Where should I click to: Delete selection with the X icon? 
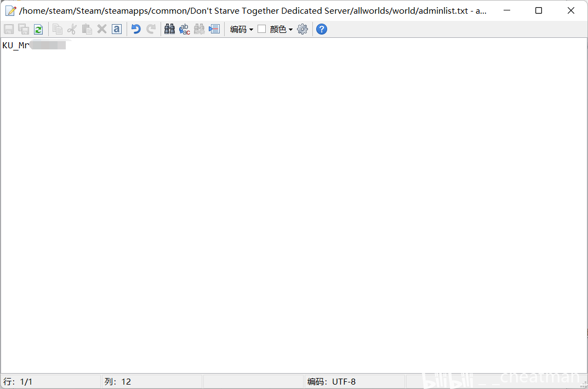pyautogui.click(x=102, y=29)
